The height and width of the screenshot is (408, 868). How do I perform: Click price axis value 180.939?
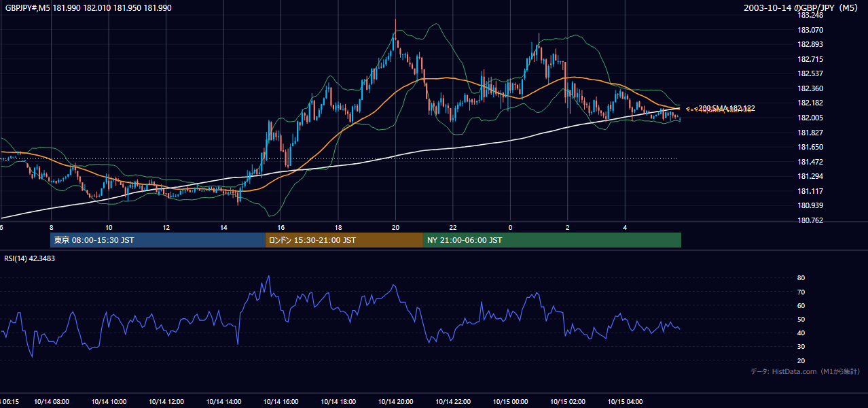(x=811, y=205)
